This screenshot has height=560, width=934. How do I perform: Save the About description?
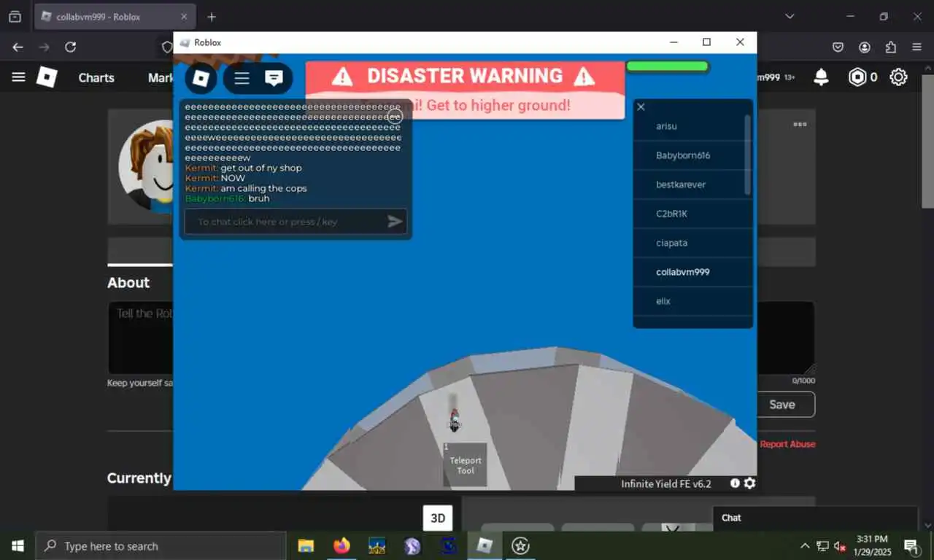tap(782, 405)
